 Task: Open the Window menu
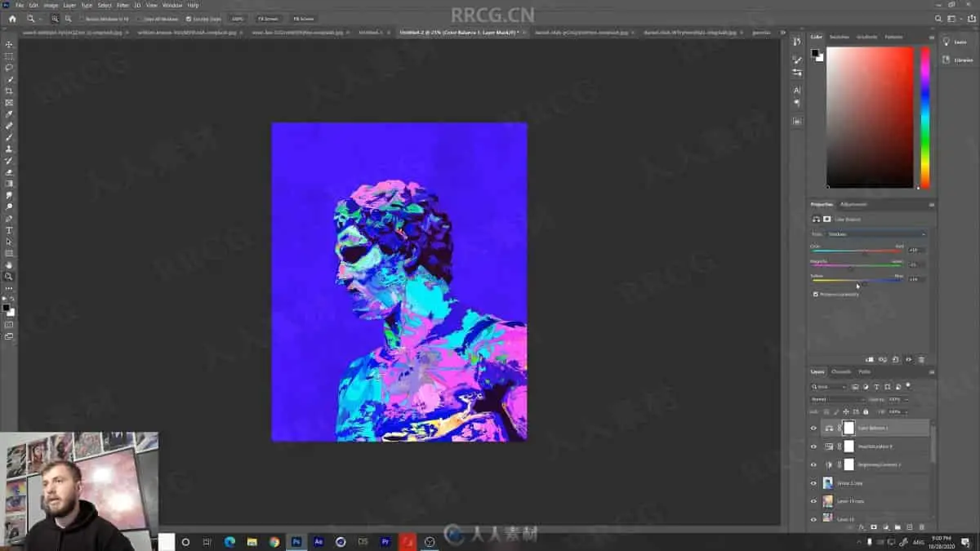click(172, 5)
